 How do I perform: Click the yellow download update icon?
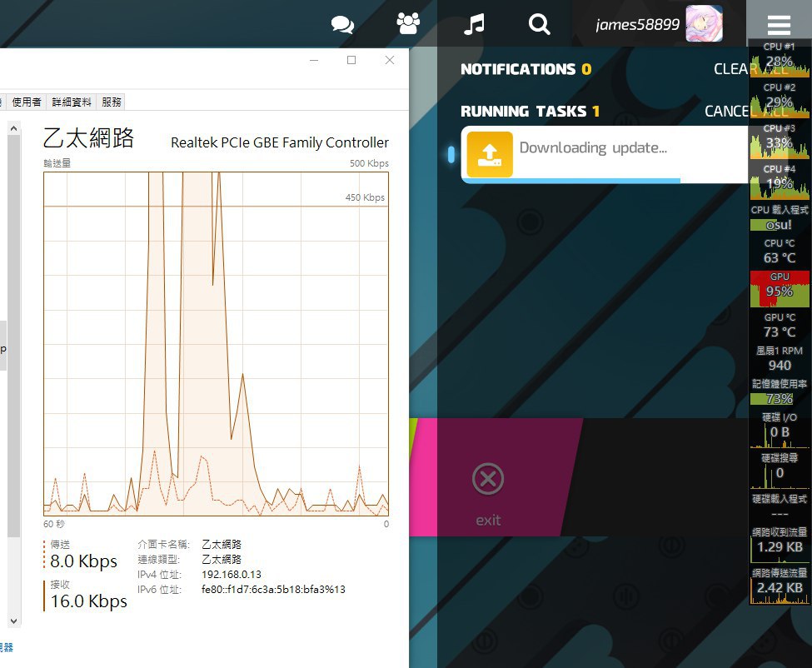coord(490,154)
